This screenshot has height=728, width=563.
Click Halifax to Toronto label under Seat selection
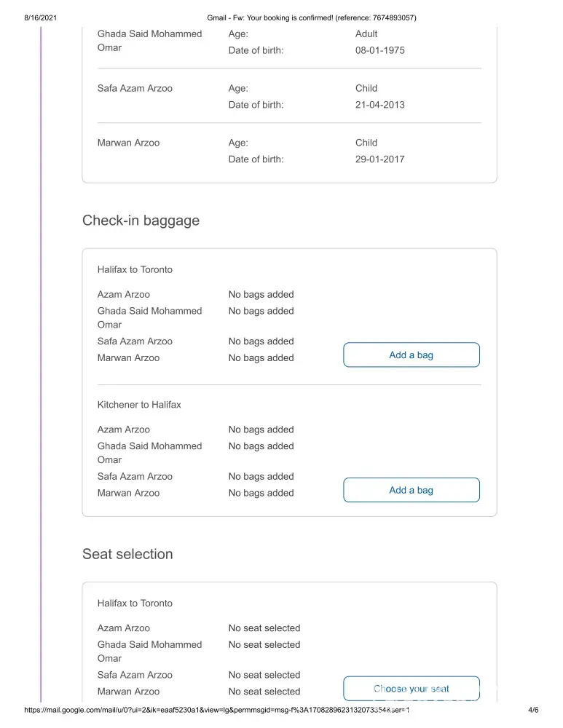[x=135, y=603]
